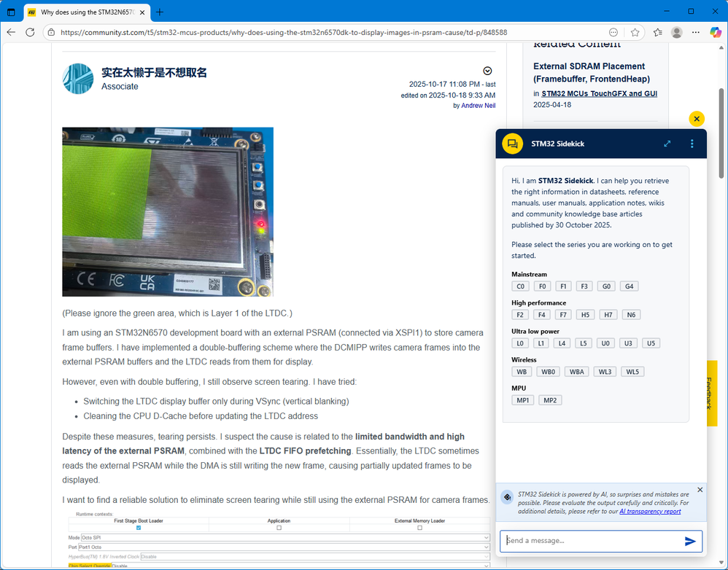Open Andrew Neil's profile link
728x570 pixels.
pos(479,106)
